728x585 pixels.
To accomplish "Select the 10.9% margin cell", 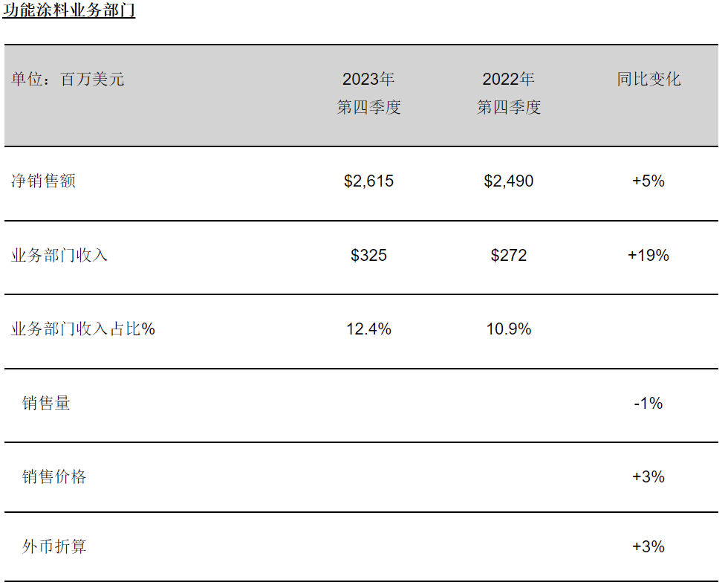I will point(508,329).
